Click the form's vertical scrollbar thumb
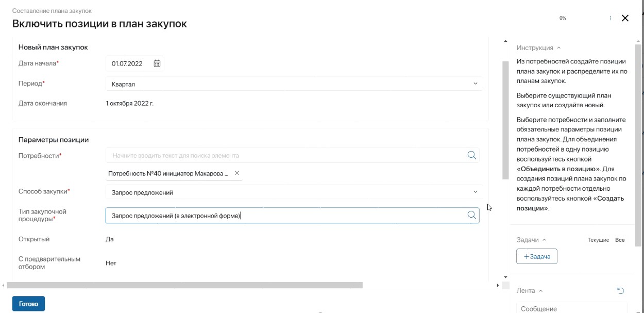The width and height of the screenshot is (644, 313). point(505,120)
